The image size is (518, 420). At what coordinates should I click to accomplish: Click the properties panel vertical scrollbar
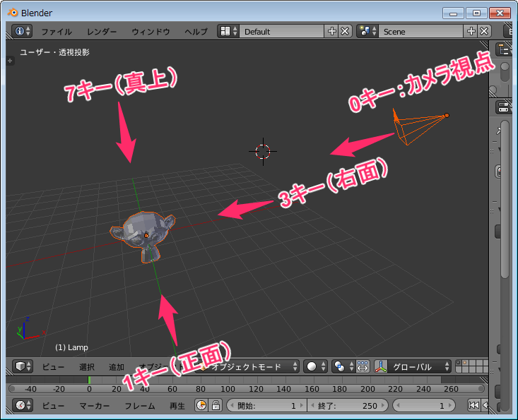point(505,200)
